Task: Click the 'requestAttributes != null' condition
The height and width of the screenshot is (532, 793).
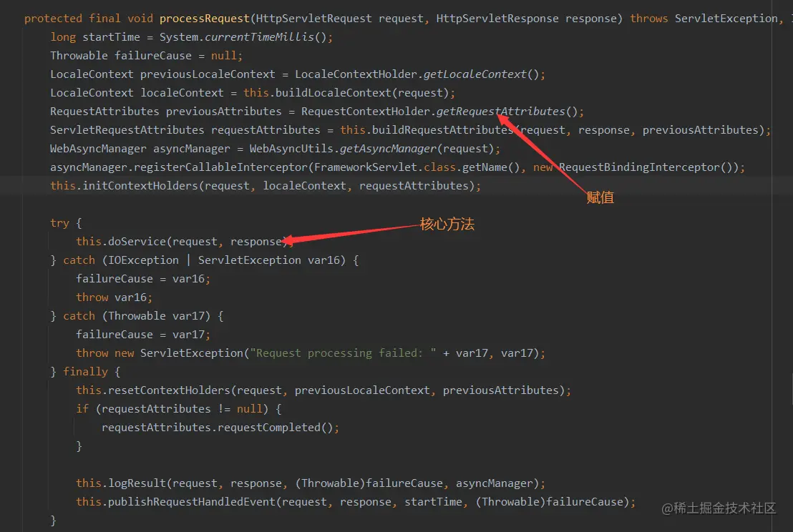Action: [x=182, y=409]
